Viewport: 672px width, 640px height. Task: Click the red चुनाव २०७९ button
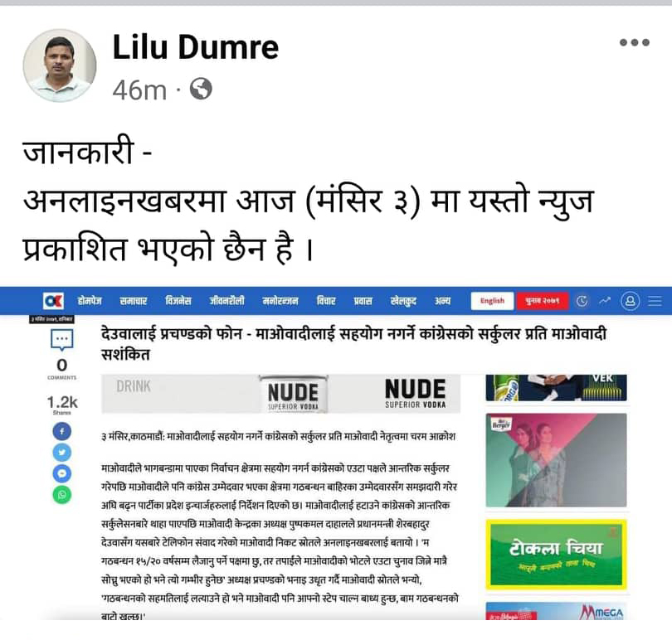coord(543,301)
